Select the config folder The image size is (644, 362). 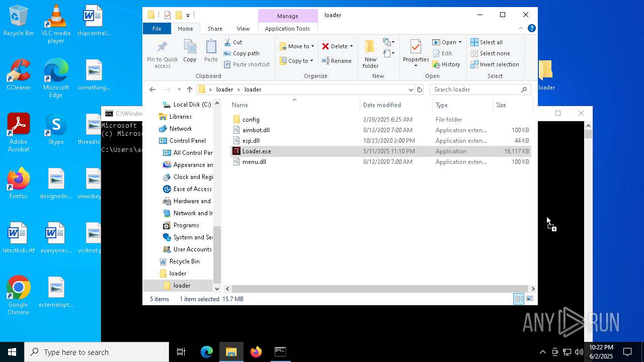pos(381,120)
